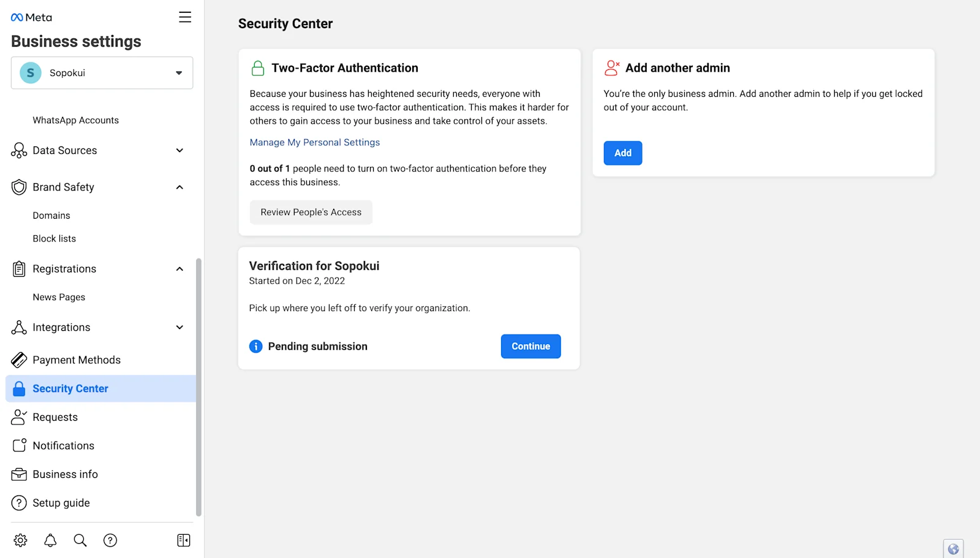Click the Brand Safety shield icon

(x=19, y=187)
